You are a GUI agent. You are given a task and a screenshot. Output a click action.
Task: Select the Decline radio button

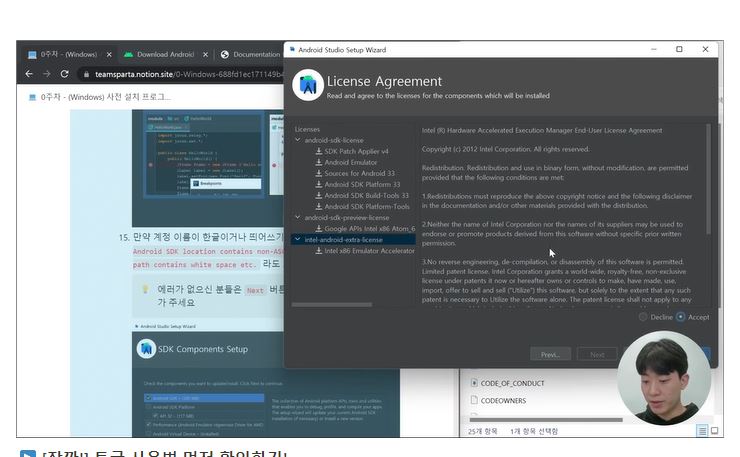coord(643,317)
